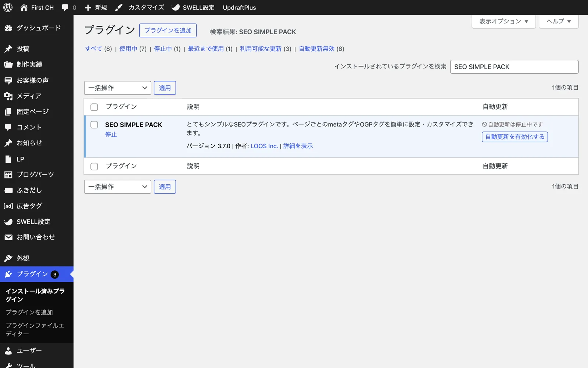
Task: Open 詳細を表示 link
Action: point(298,146)
